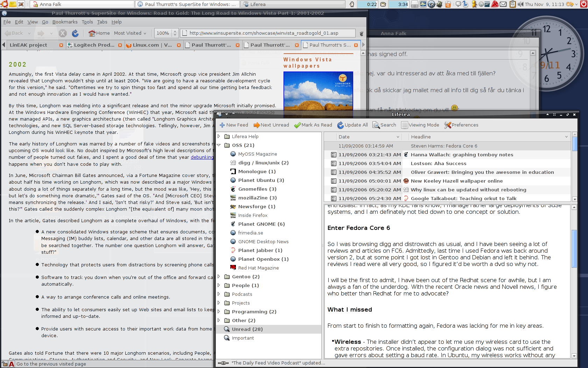Screen dimensions: 588x368
Task: Change Viewing Mode in Liferea
Action: (420, 125)
